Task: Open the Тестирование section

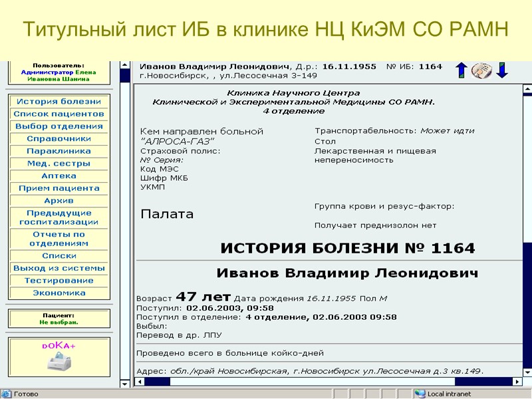Action: 59,281
